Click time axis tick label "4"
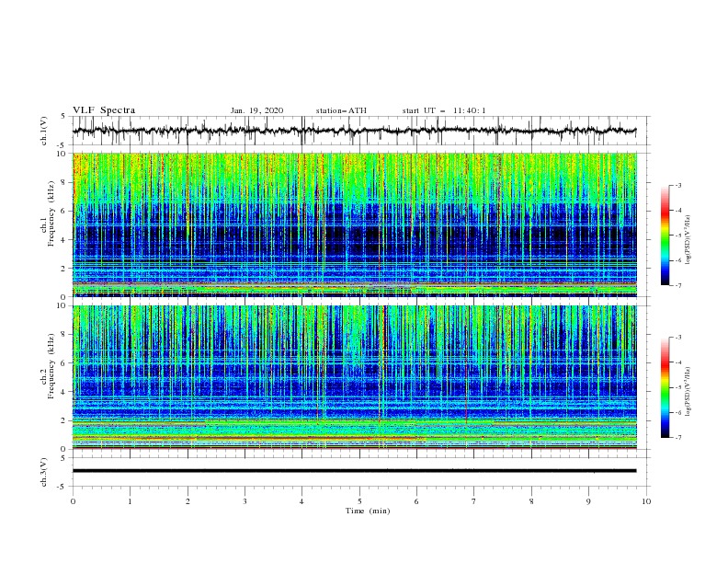The image size is (728, 563). pyautogui.click(x=301, y=501)
